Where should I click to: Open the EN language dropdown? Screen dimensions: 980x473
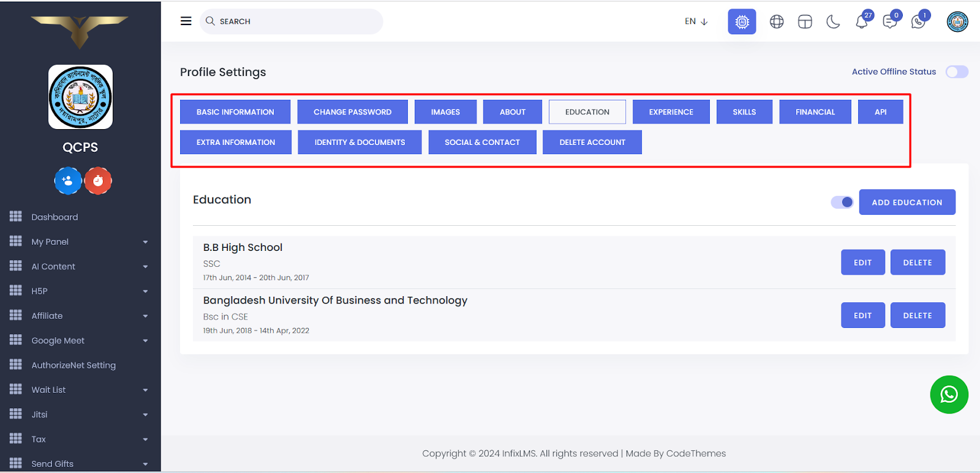click(x=696, y=21)
